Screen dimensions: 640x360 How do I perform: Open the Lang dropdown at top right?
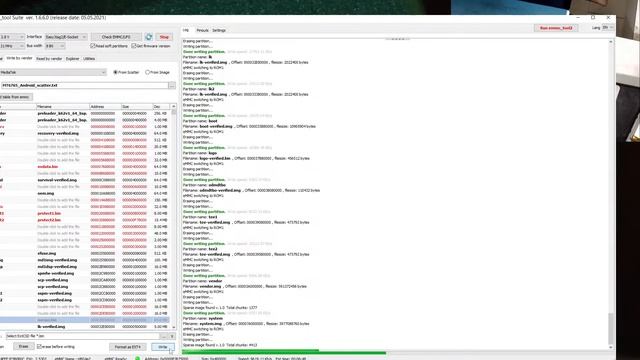point(608,28)
